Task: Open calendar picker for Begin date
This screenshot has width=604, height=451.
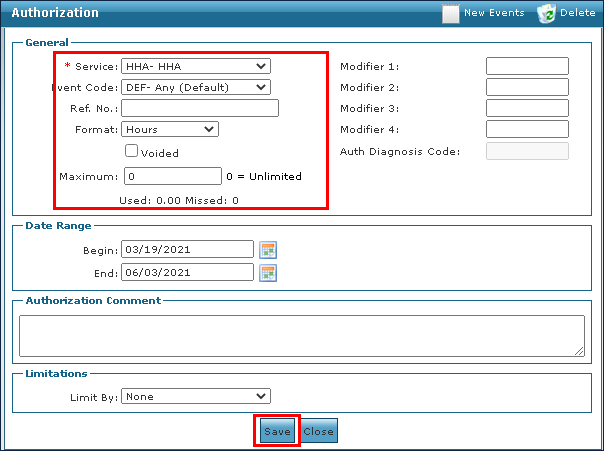Action: point(268,249)
